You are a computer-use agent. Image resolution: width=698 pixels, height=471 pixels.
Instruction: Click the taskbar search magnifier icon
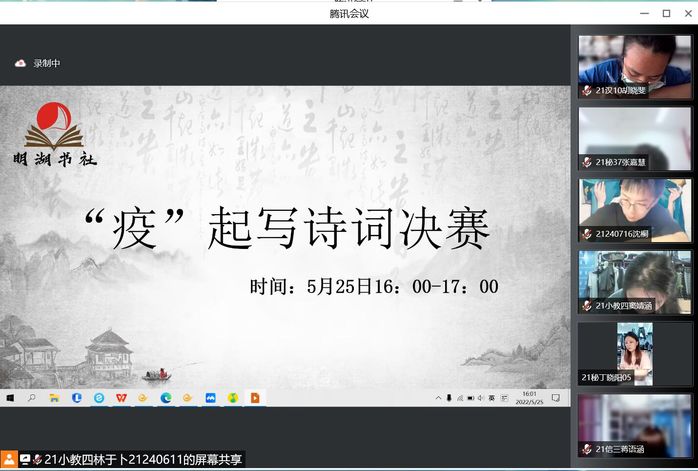pyautogui.click(x=32, y=398)
